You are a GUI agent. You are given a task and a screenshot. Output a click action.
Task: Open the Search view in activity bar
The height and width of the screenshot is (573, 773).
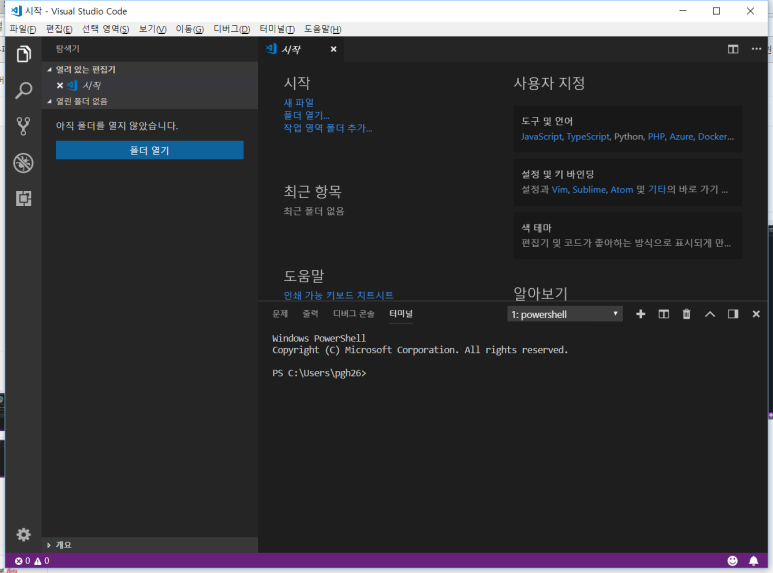[24, 90]
